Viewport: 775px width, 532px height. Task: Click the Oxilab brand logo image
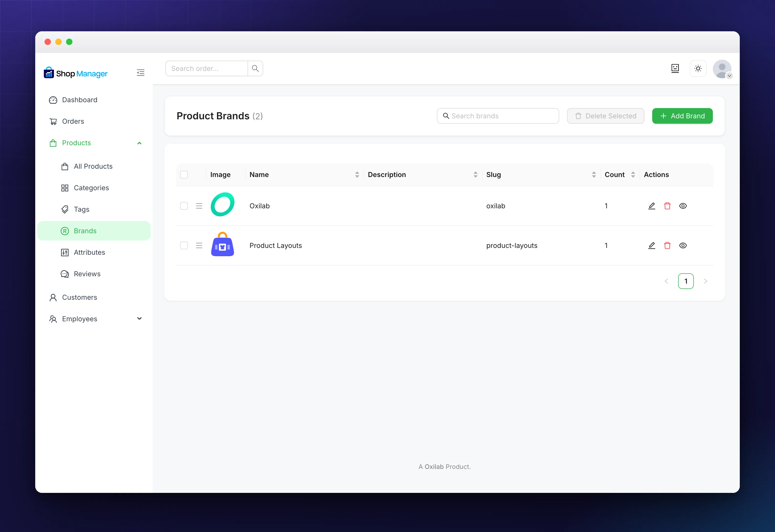click(222, 204)
